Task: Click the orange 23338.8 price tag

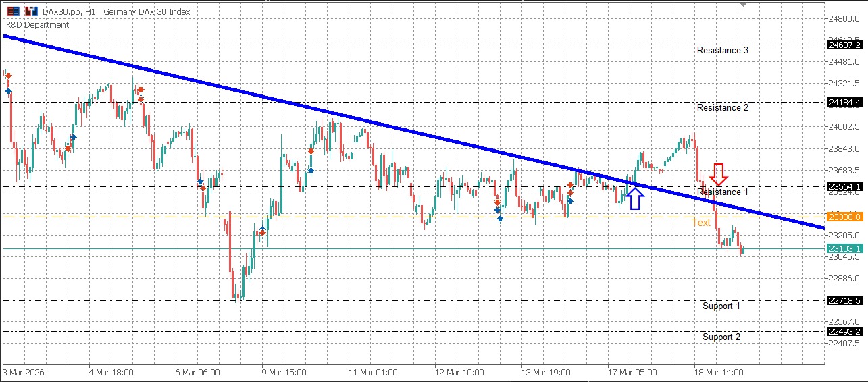Action: 844,217
